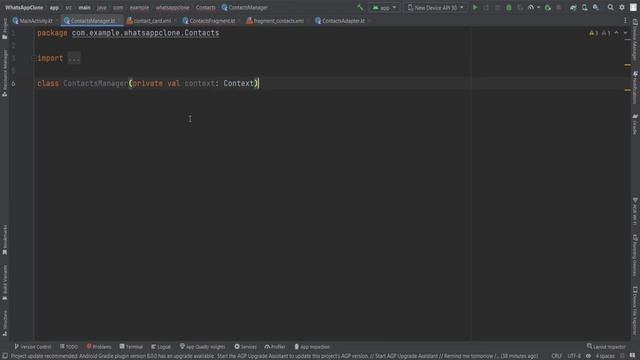Open the Resource Manager sidebar tab
Viewport: 640px width, 360px height.
tap(4, 73)
